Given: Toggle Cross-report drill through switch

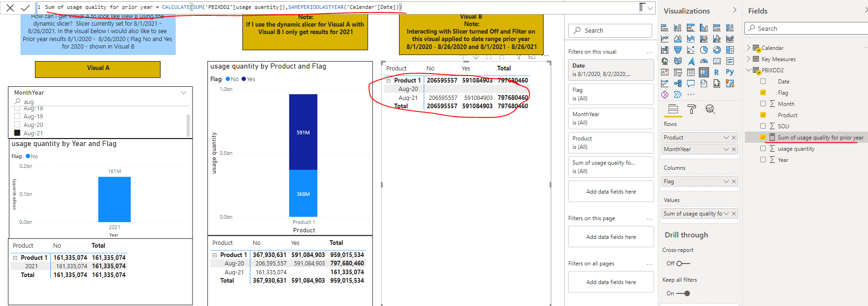Looking at the screenshot, I should click(x=683, y=264).
